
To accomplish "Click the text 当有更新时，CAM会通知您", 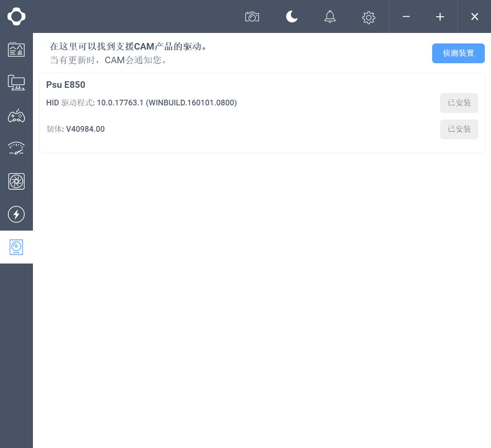I will click(108, 60).
